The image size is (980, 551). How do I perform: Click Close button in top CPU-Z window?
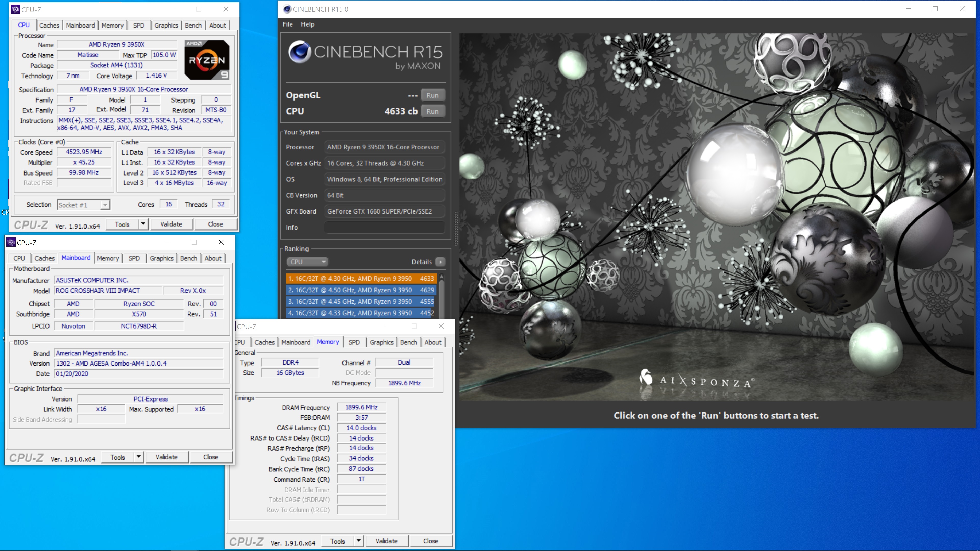click(x=215, y=224)
